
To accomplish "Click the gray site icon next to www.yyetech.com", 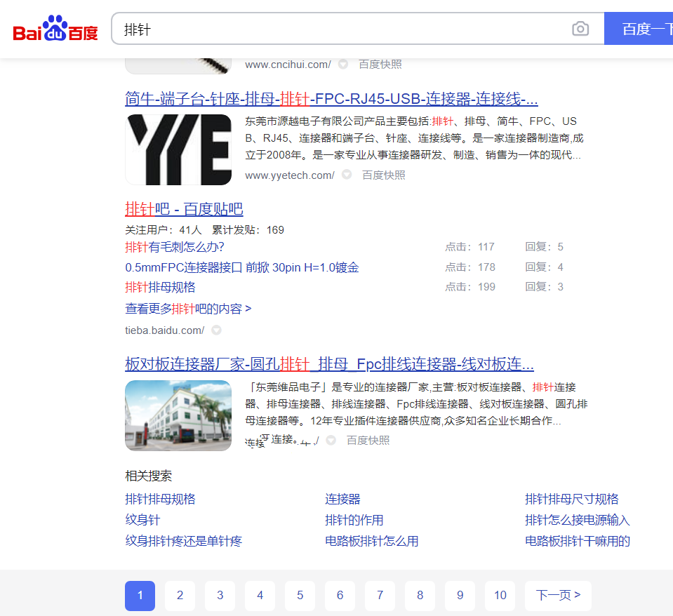I will (x=346, y=175).
